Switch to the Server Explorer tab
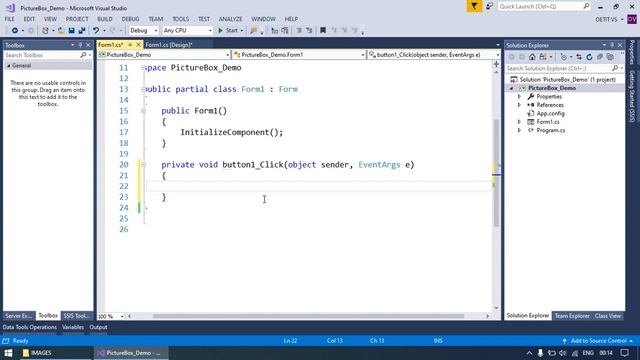Screen dimensions: 640x360 click(x=18, y=316)
